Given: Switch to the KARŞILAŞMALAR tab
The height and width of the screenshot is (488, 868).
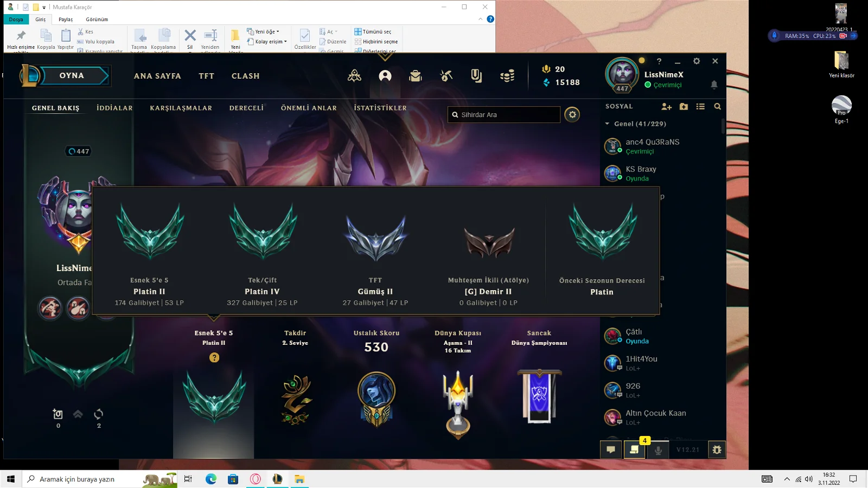Looking at the screenshot, I should (x=181, y=108).
